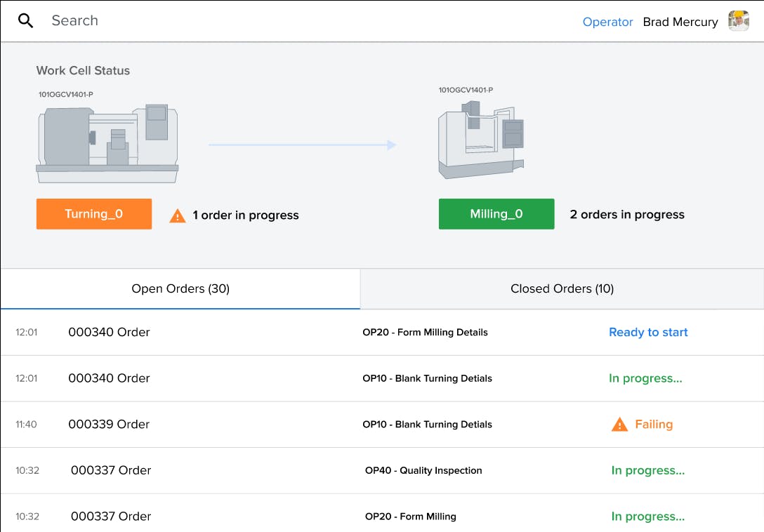Click into the Search field
This screenshot has width=764, height=532.
(211, 21)
